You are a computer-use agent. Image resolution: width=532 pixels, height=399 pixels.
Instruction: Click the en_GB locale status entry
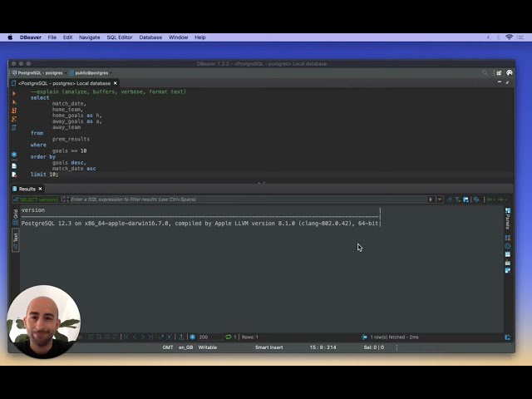(x=186, y=347)
